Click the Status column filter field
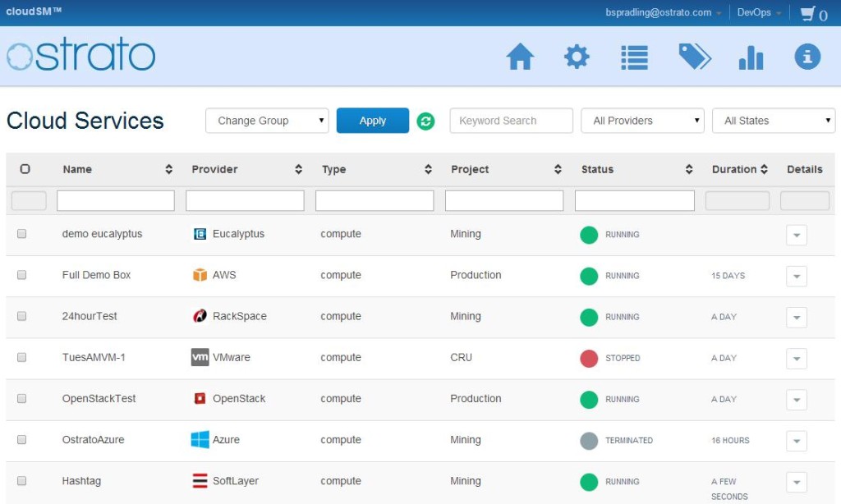Image resolution: width=841 pixels, height=504 pixels. pyautogui.click(x=635, y=200)
